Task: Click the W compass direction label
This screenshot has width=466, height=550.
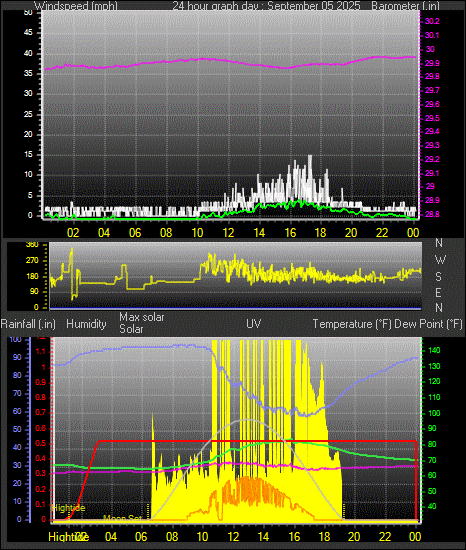Action: click(x=440, y=260)
